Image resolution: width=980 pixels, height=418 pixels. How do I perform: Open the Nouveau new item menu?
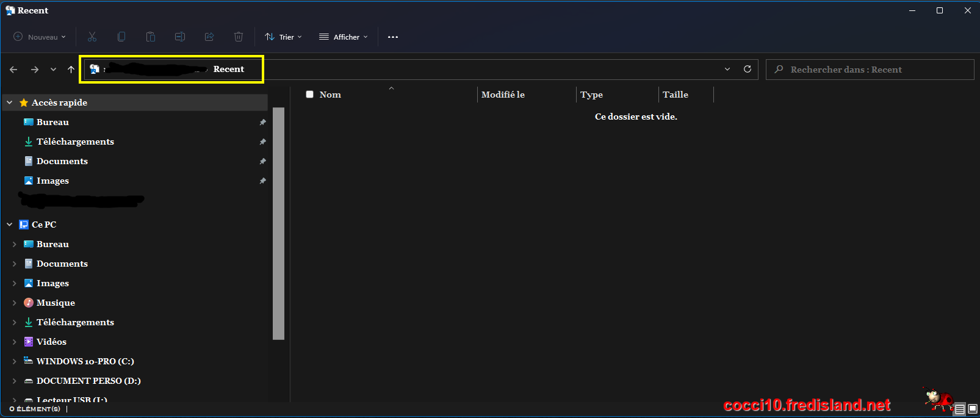[40, 37]
